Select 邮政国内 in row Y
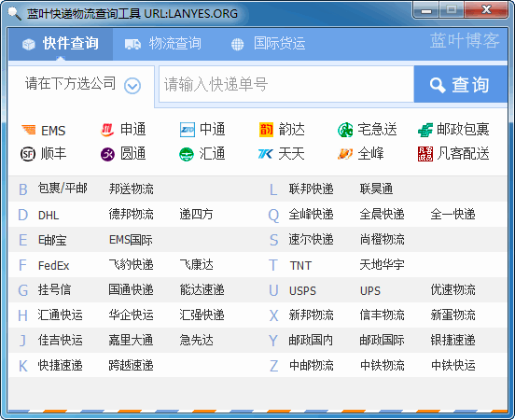The width and height of the screenshot is (515, 420). tap(311, 340)
